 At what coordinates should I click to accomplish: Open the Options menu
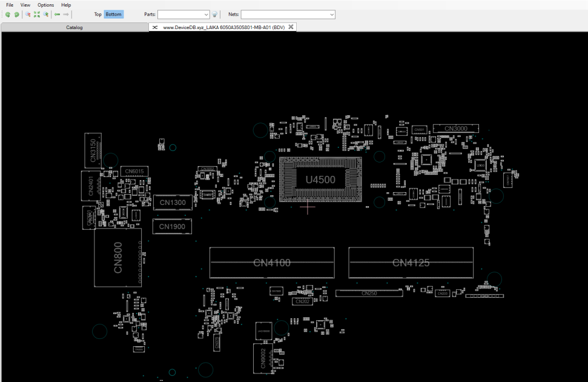46,5
